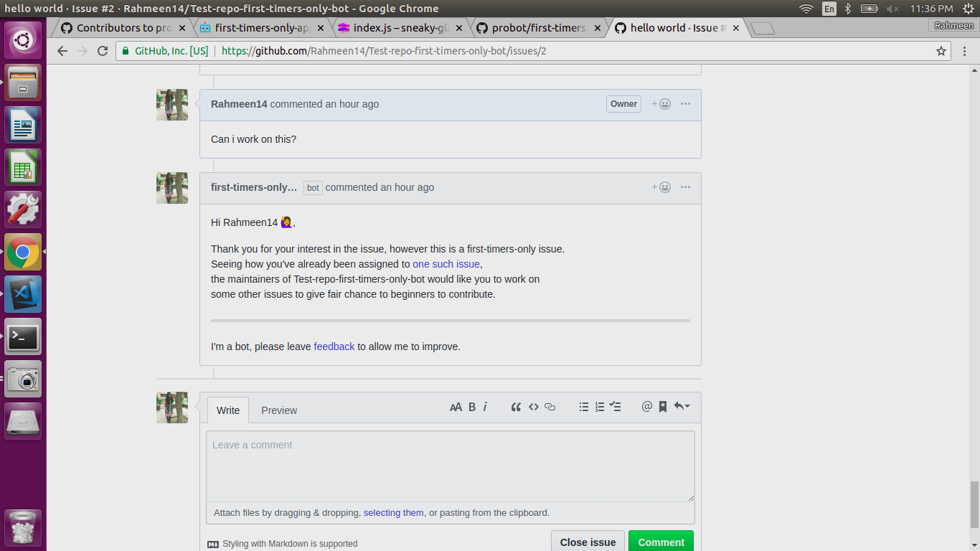Screen dimensions: 980x551
Task: Click the 'Leave a comment' text area
Action: click(451, 466)
